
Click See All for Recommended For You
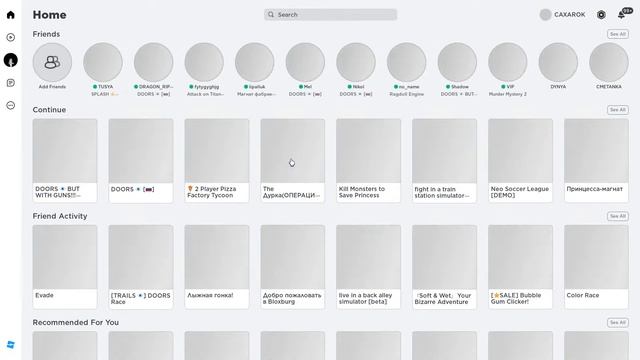coord(618,322)
